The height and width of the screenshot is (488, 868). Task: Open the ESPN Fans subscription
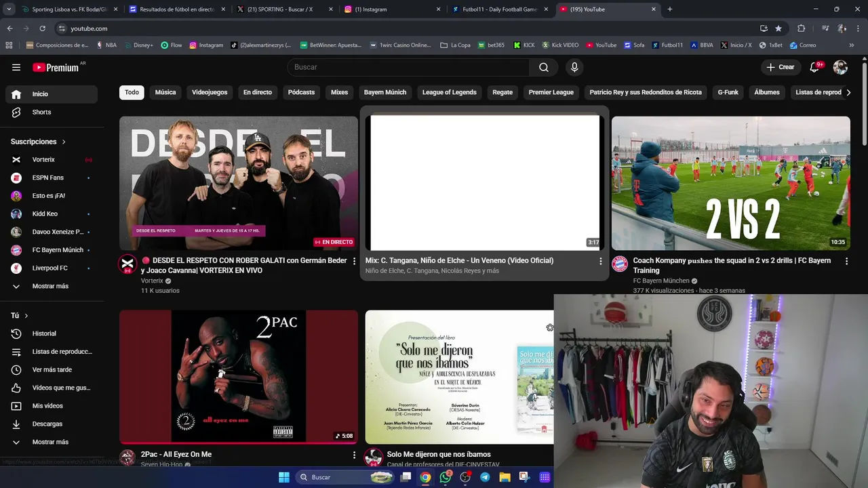(x=52, y=178)
